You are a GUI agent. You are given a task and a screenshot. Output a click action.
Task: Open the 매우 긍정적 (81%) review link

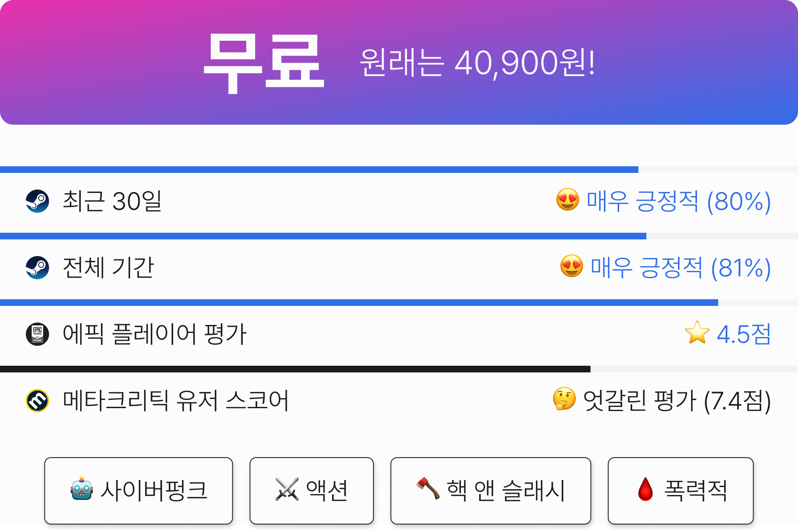[x=681, y=268]
